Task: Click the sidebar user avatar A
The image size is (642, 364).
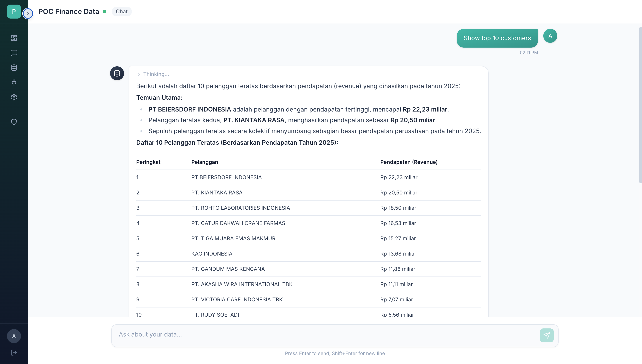Action: [x=14, y=336]
